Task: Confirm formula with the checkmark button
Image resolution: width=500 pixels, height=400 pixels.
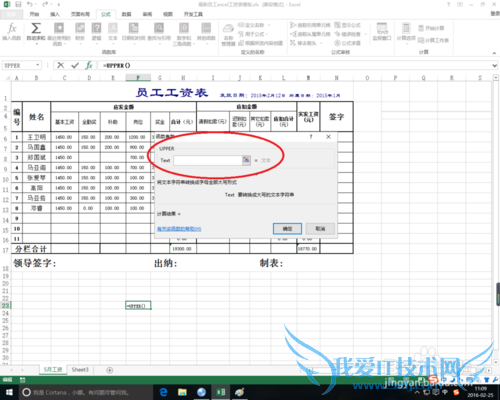Action: pyautogui.click(x=75, y=65)
